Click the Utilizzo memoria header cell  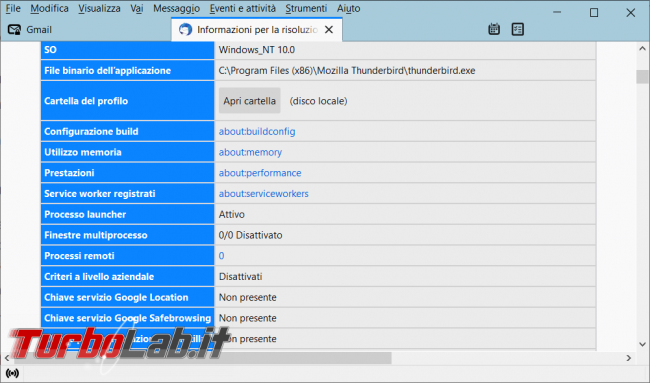pos(128,152)
